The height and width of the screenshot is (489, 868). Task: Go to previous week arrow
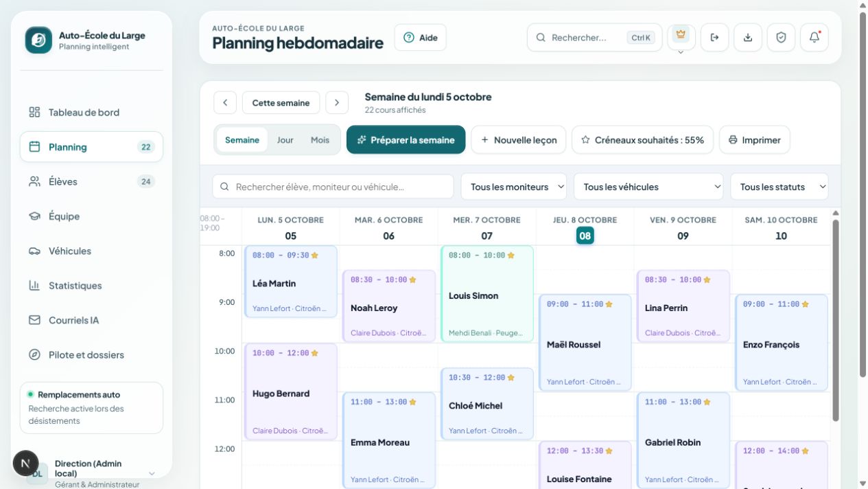[225, 103]
